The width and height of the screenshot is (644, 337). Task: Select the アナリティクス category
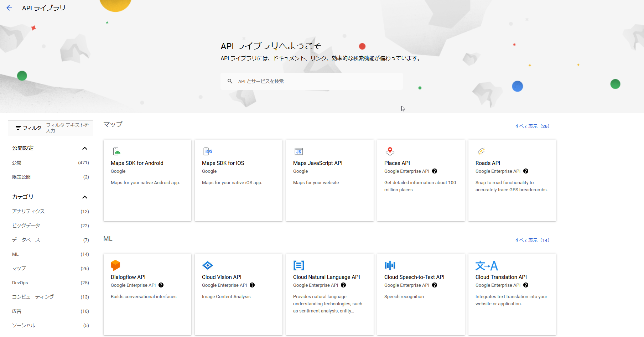[x=51, y=211]
